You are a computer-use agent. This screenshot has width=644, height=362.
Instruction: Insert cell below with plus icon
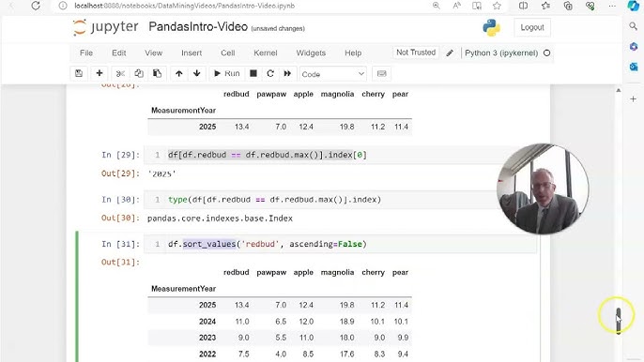pyautogui.click(x=99, y=73)
